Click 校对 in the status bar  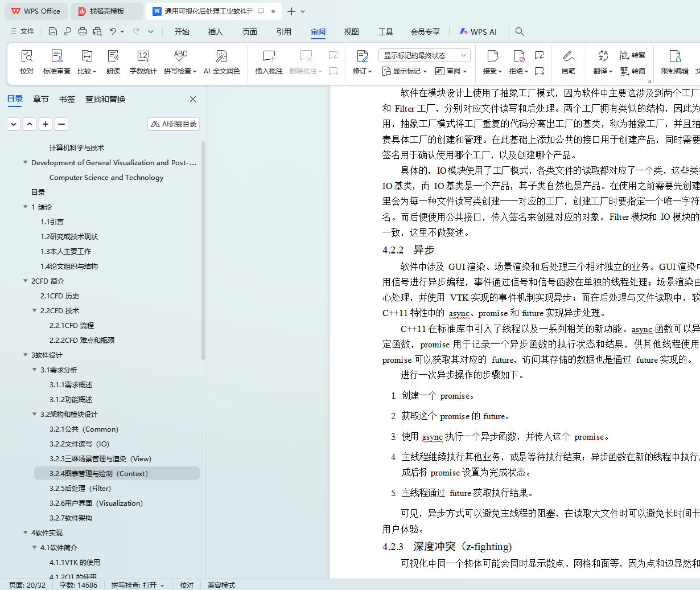tap(187, 585)
